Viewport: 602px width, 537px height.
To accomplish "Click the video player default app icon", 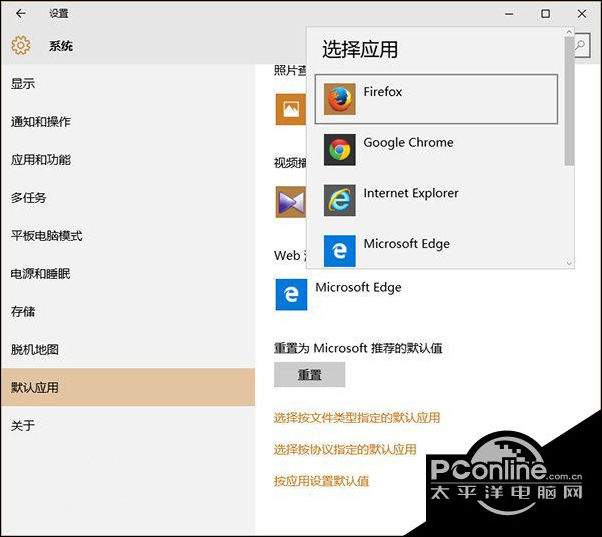I will coord(291,202).
